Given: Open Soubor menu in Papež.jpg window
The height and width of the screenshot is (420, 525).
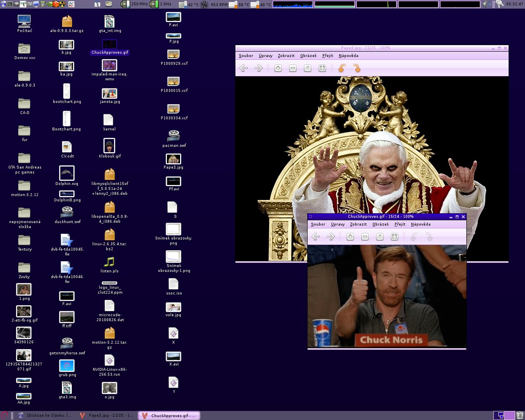Looking at the screenshot, I should point(246,56).
